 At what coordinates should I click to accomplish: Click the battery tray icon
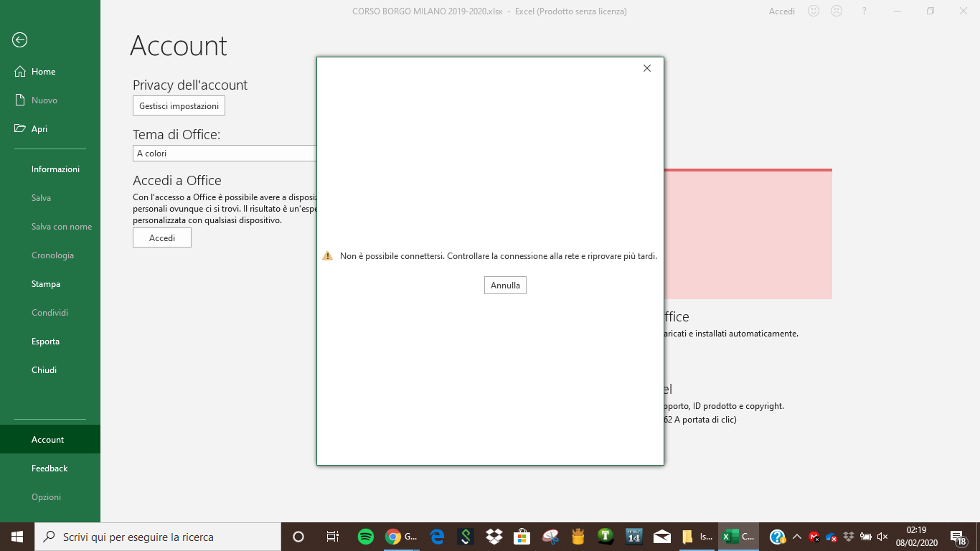[x=865, y=537]
